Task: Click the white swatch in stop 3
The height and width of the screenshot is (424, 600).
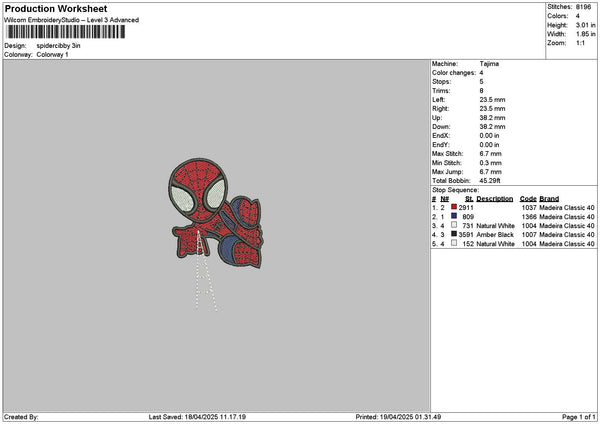Action: tap(454, 225)
